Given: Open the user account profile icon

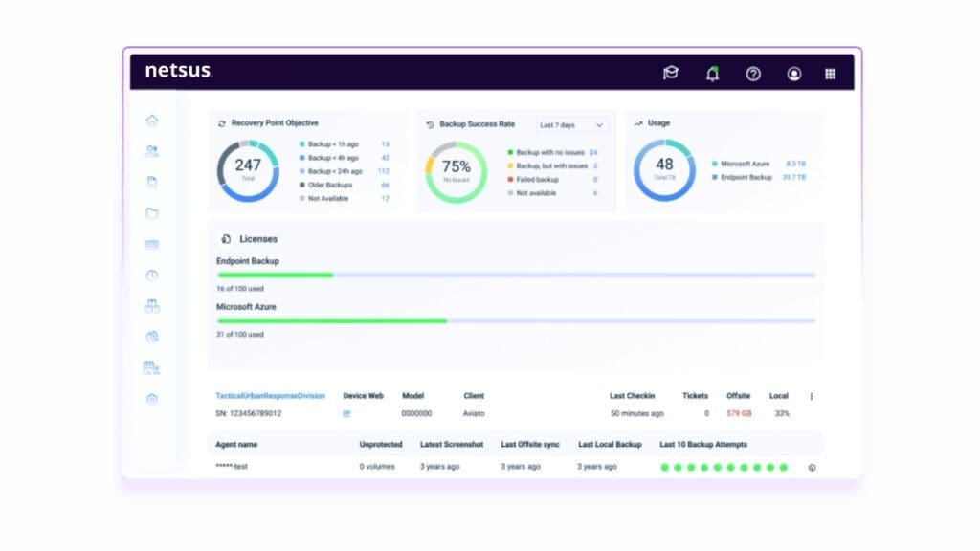Looking at the screenshot, I should [x=793, y=74].
